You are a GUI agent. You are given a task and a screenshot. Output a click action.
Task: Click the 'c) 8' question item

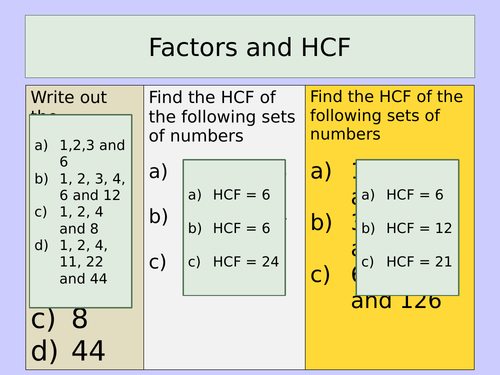click(x=59, y=318)
